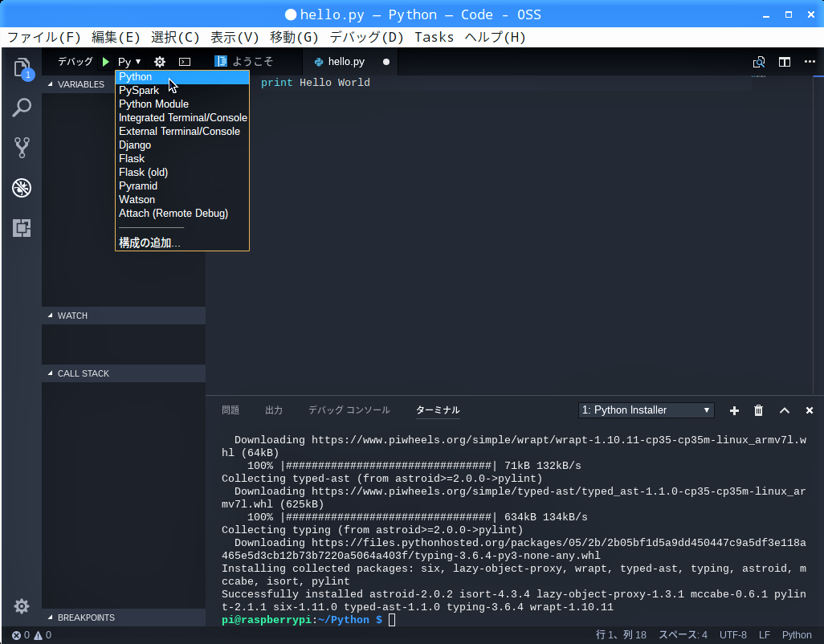Open the Source Control view
Screen dimensions: 824x644
22,148
